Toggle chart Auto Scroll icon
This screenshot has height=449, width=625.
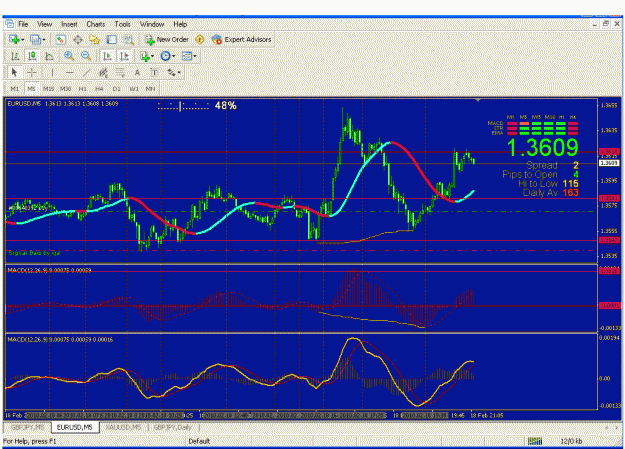(x=107, y=56)
